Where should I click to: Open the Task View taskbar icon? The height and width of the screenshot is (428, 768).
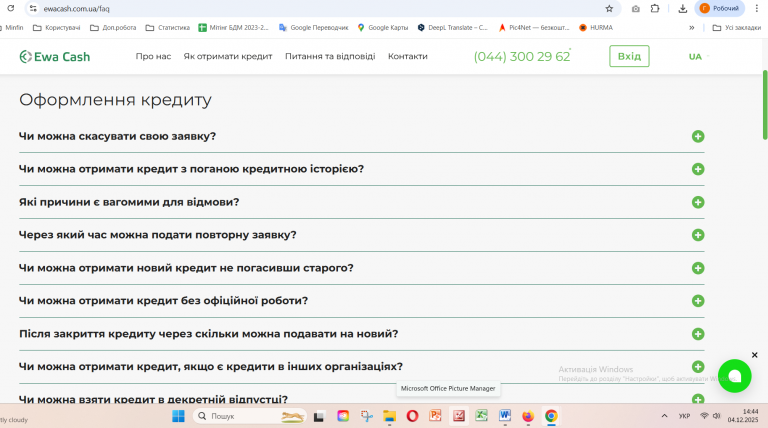pyautogui.click(x=319, y=416)
